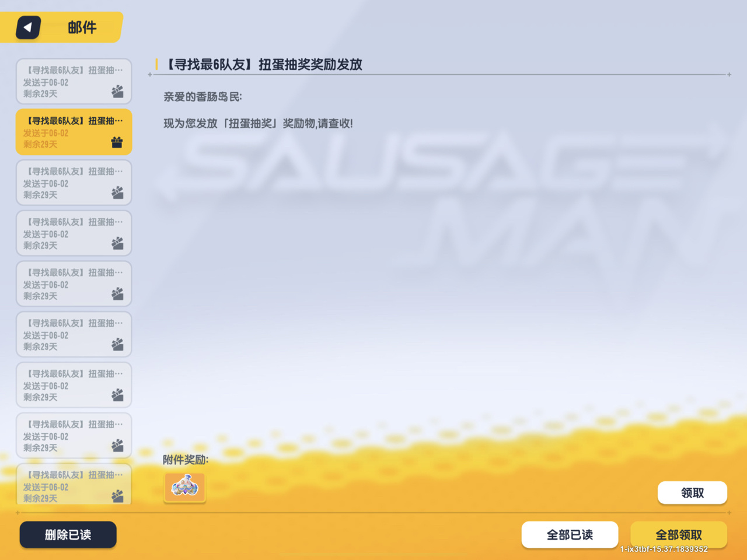Click the gift icon on the first mail

[117, 91]
